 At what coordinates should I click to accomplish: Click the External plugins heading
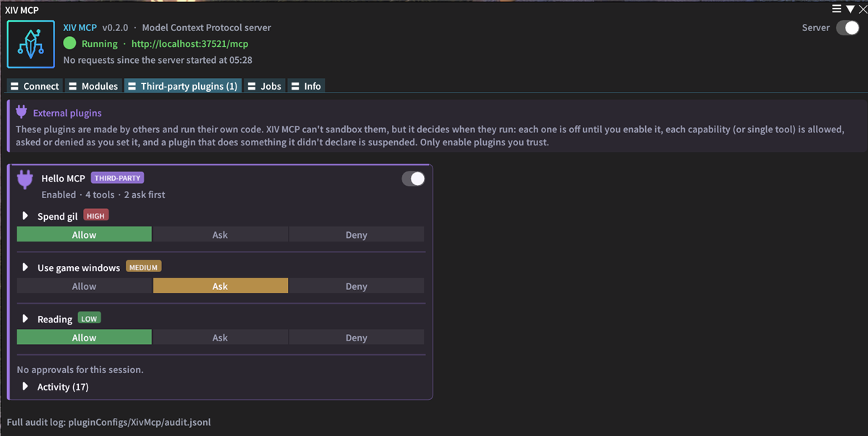(x=67, y=113)
